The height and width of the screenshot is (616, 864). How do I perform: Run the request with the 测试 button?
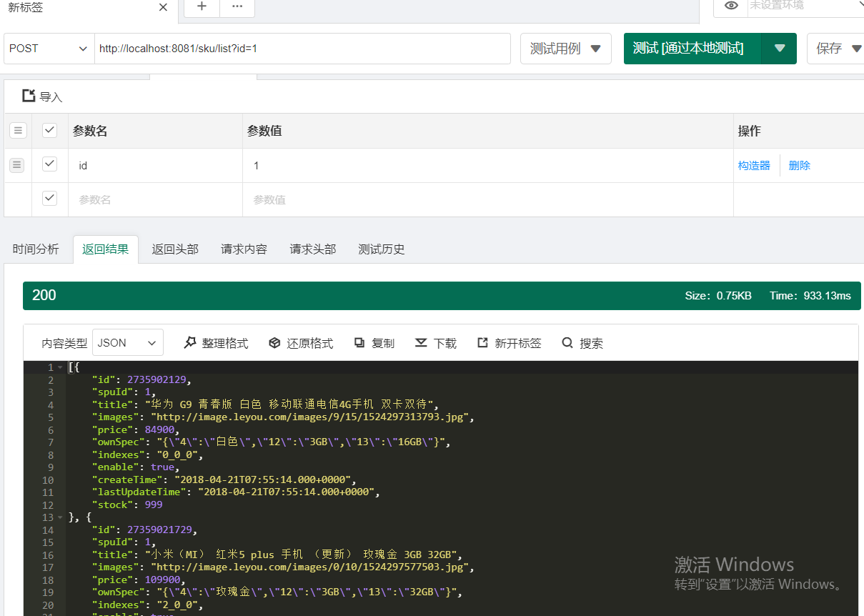pyautogui.click(x=690, y=48)
